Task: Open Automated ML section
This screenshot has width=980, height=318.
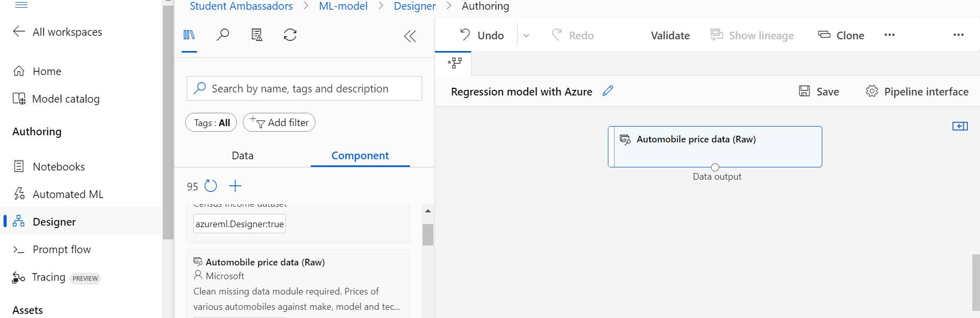Action: pyautogui.click(x=58, y=194)
